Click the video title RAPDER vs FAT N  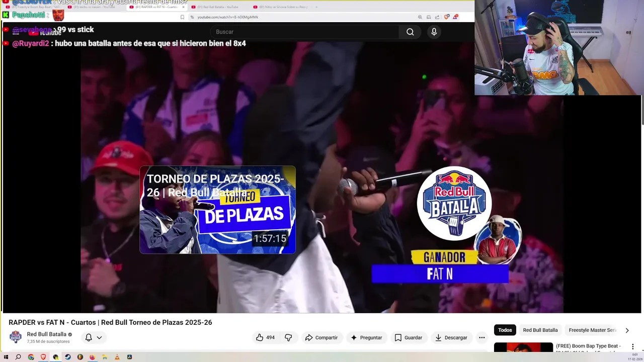tap(110, 322)
